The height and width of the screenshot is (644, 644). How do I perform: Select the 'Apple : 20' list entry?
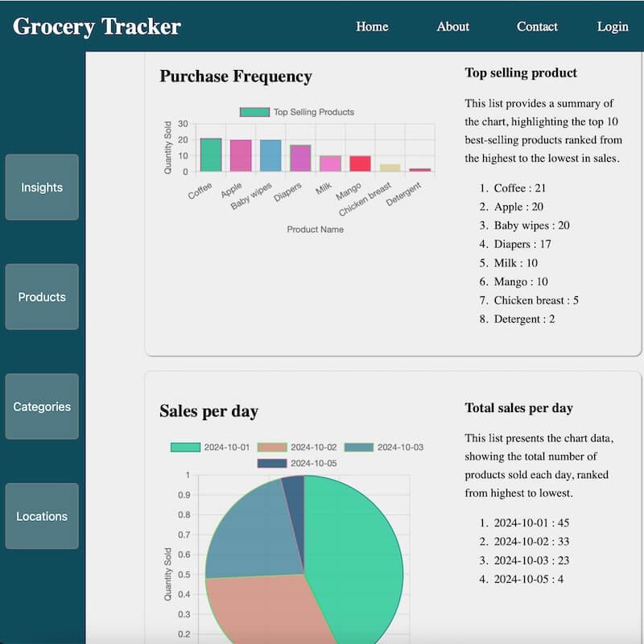pos(518,207)
